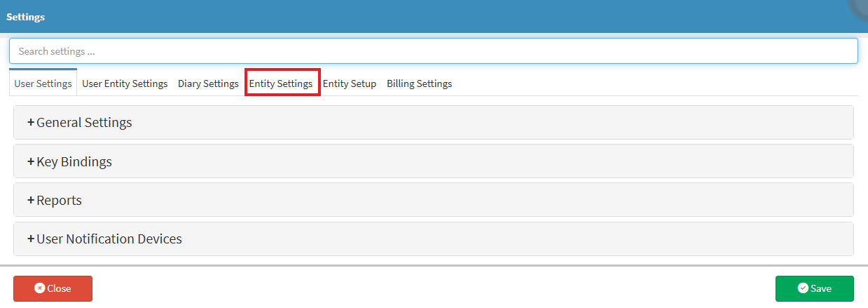Click the plus icon beside General Settings
The width and height of the screenshot is (868, 308).
point(31,123)
